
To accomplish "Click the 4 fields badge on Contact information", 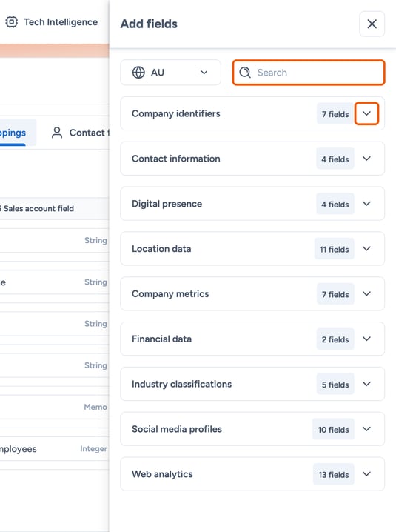I will pos(335,159).
